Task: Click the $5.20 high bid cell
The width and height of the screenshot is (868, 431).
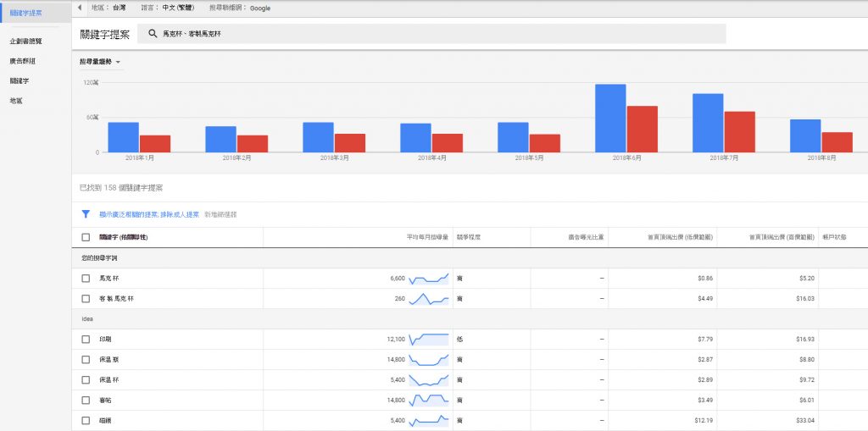Action: point(807,279)
